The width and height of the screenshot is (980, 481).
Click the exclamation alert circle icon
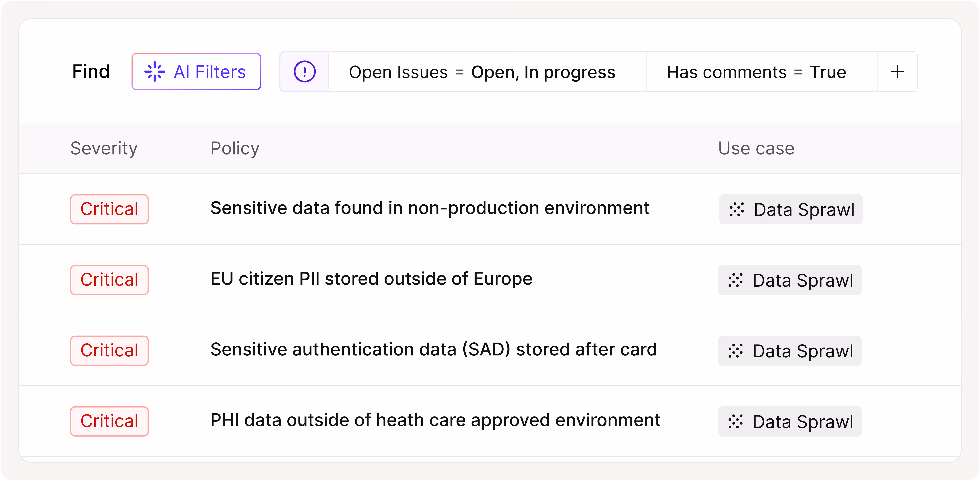(304, 71)
